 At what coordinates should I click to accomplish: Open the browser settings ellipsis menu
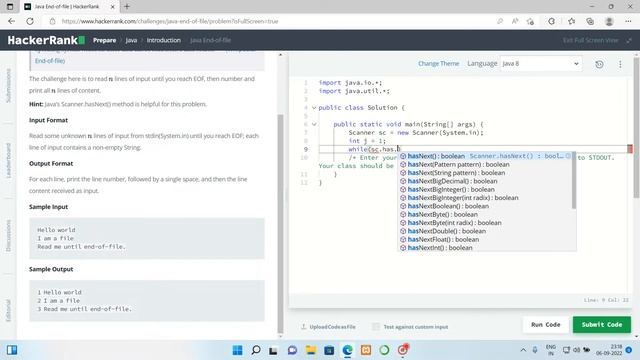628,21
